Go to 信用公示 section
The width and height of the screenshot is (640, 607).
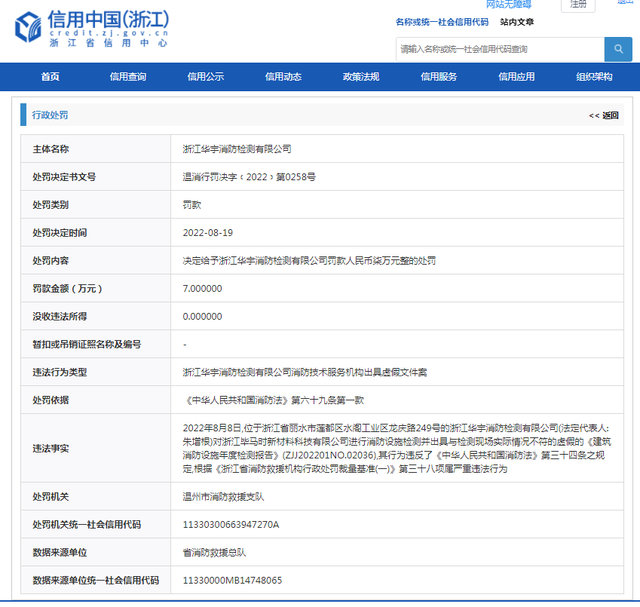tap(206, 77)
